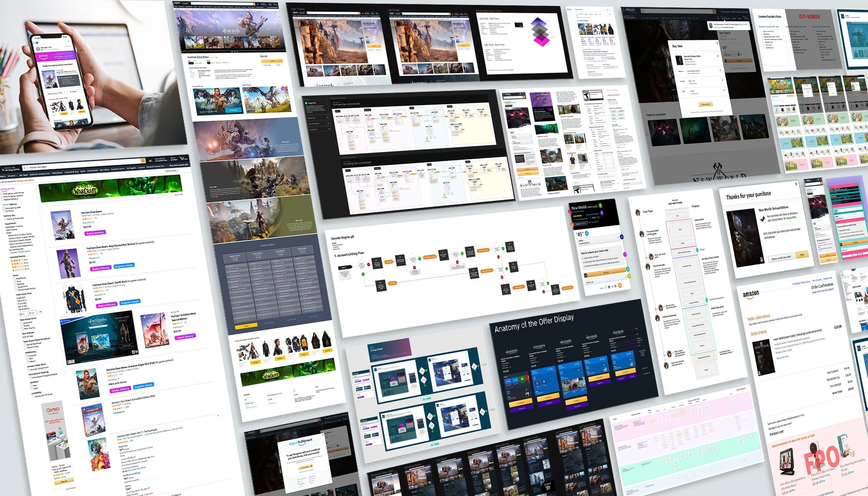The image size is (868, 496).
Task: Click Place your order button
Action: tap(705, 104)
